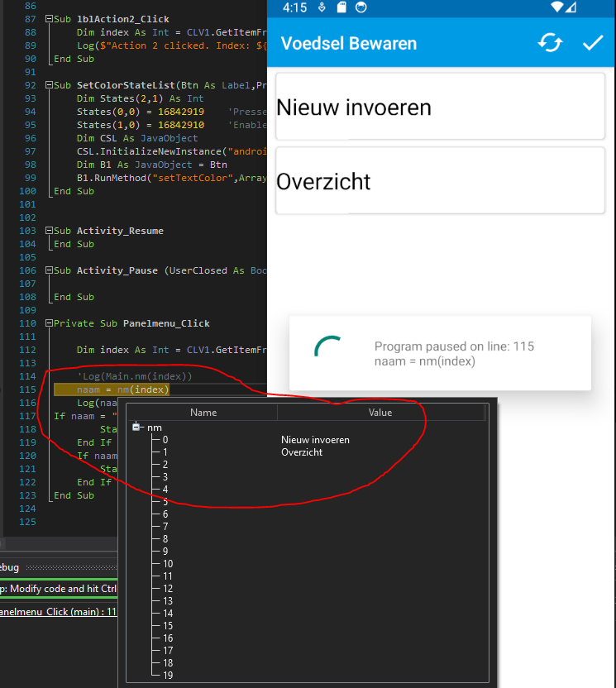Viewport: 616px width, 688px height.
Task: Collapse Sub Activity_Resume code block
Action: click(49, 231)
